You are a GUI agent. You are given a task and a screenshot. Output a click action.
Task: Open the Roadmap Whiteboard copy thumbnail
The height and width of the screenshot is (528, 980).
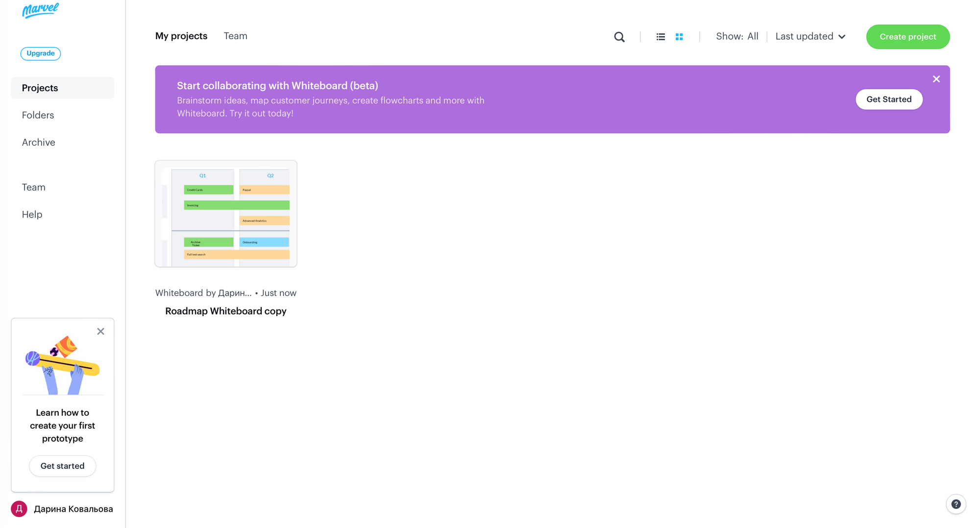[x=226, y=214]
